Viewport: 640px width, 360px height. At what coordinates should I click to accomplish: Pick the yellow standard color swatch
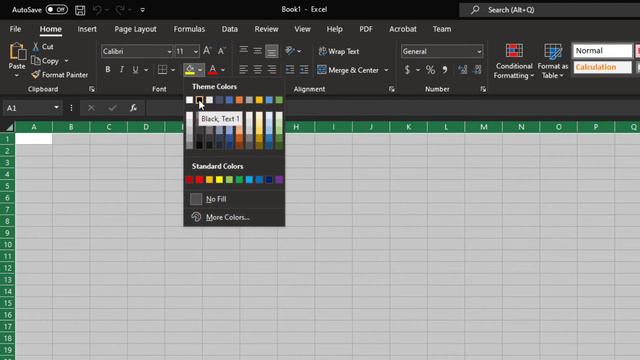(219, 180)
